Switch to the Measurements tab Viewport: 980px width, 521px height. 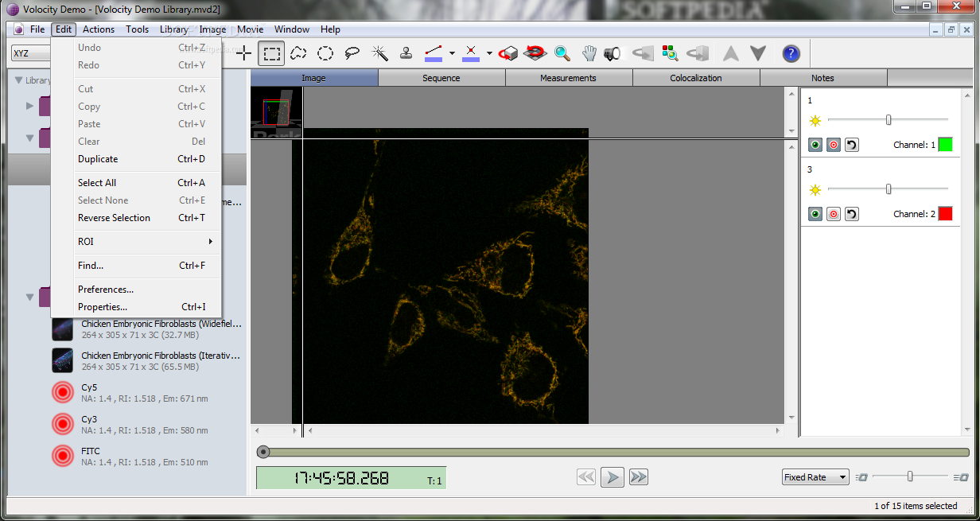click(569, 78)
